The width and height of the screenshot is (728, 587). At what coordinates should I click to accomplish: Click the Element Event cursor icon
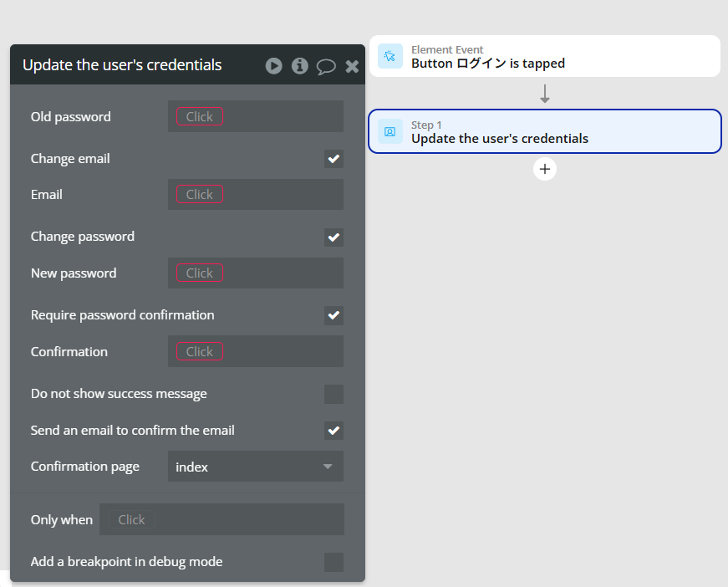[390, 56]
